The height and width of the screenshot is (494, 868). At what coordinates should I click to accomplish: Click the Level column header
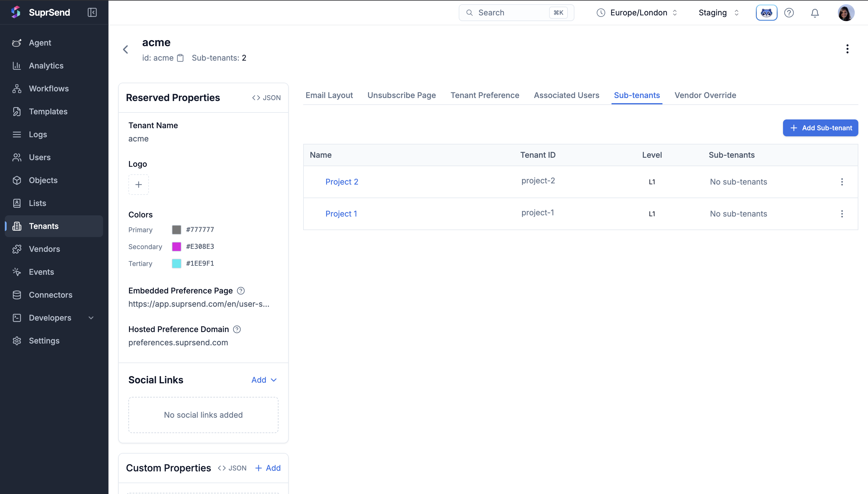click(x=652, y=155)
